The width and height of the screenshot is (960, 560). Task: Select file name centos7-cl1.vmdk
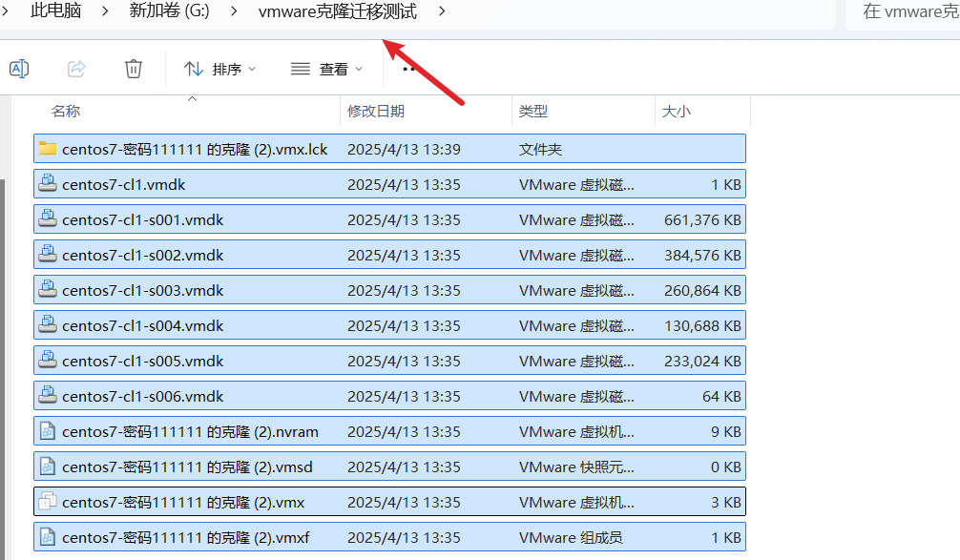pyautogui.click(x=123, y=184)
